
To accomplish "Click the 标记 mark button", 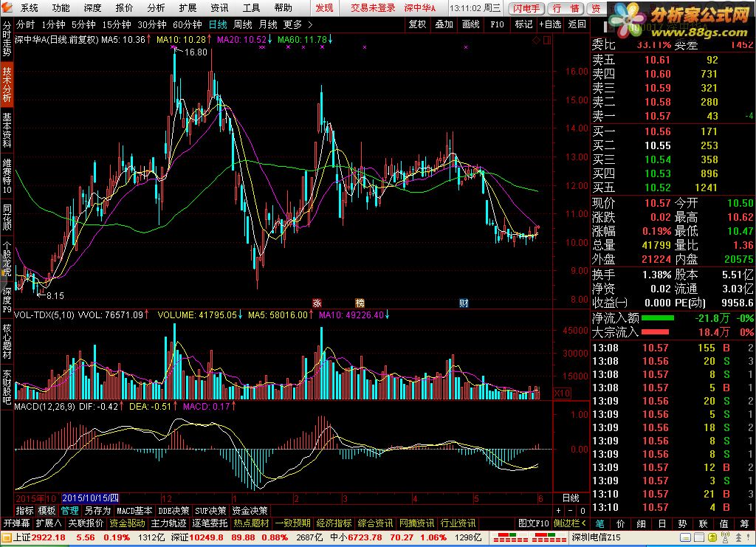I will pos(523,24).
